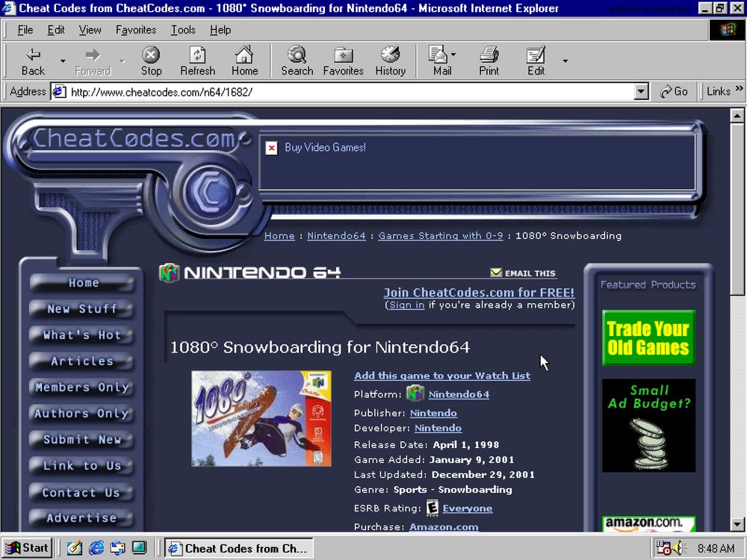
Task: Click the Trade Your Old Games ad
Action: pos(648,337)
